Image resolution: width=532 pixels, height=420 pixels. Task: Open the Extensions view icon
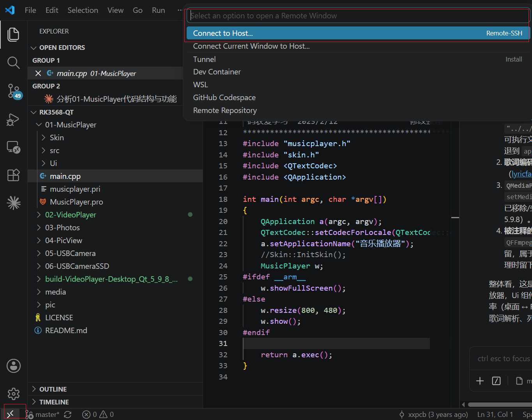pyautogui.click(x=13, y=175)
